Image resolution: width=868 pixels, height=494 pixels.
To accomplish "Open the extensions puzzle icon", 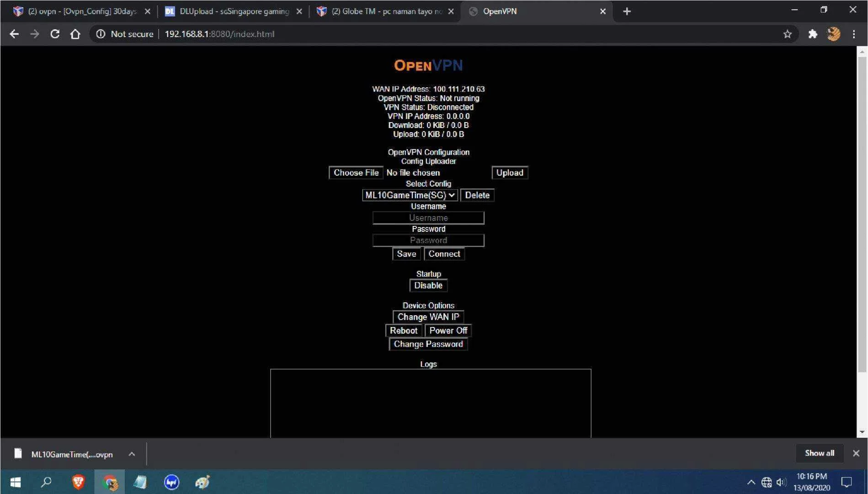I will (x=813, y=34).
